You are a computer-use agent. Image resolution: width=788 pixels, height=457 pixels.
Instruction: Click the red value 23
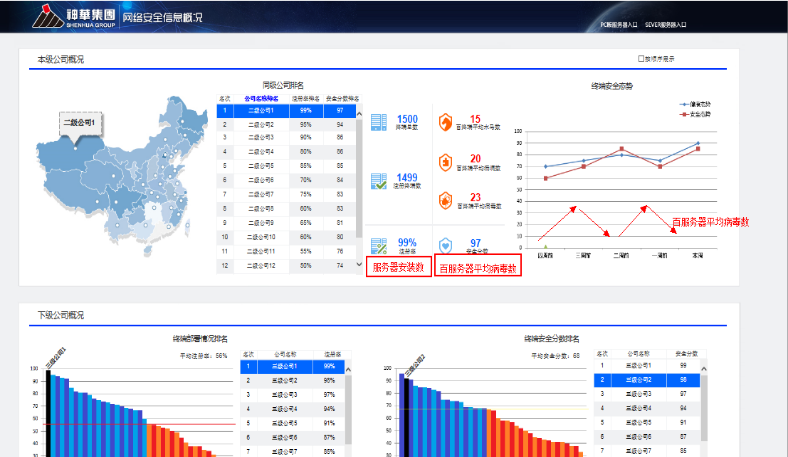(x=475, y=197)
